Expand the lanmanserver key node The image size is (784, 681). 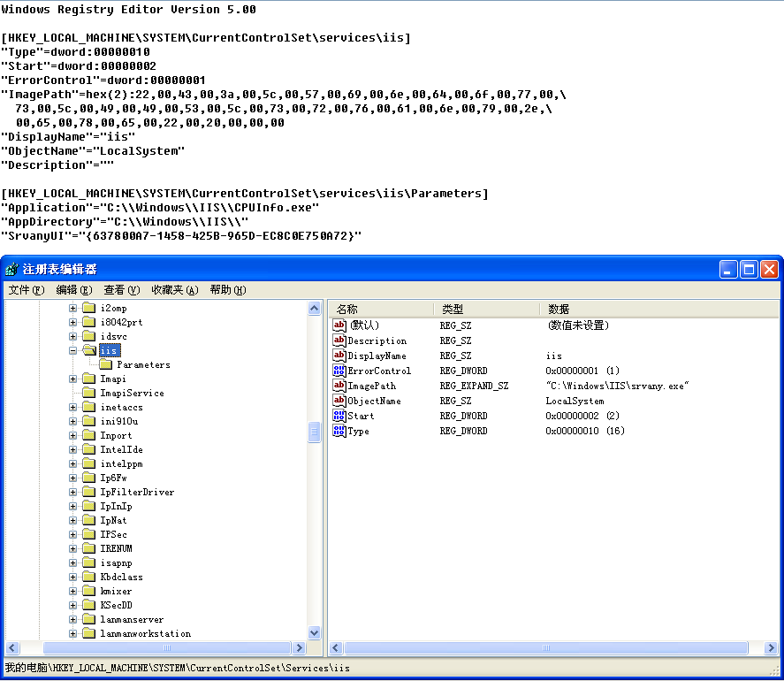(x=73, y=619)
